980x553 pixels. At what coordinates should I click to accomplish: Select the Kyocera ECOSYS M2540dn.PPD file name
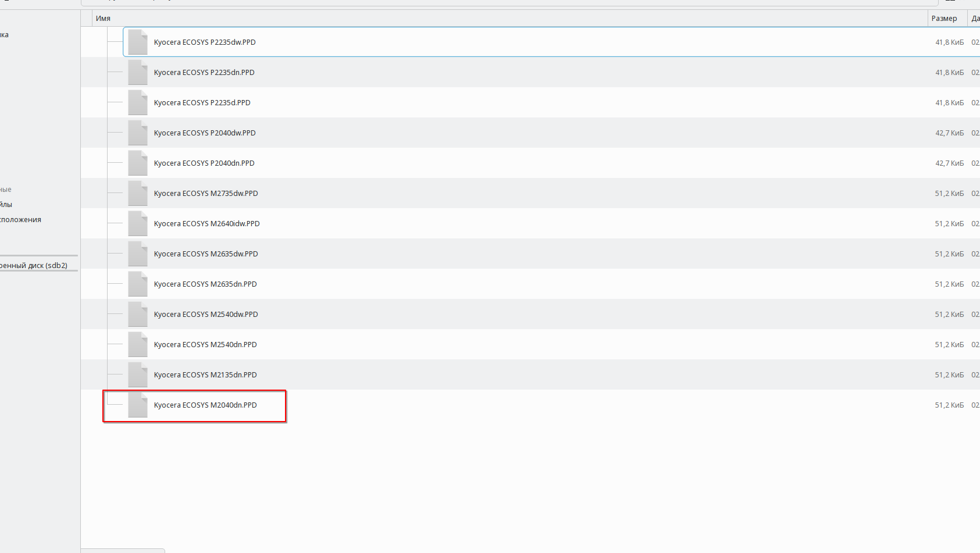205,344
